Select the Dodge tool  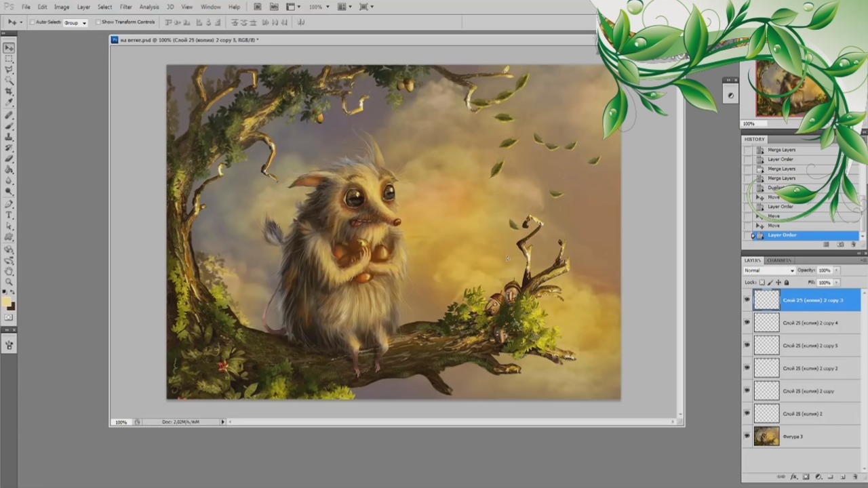(9, 192)
